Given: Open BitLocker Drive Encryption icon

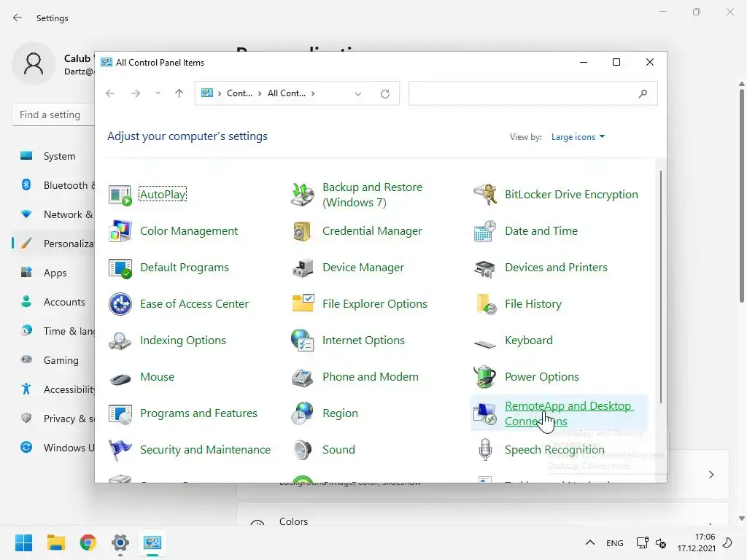Looking at the screenshot, I should pos(485,194).
